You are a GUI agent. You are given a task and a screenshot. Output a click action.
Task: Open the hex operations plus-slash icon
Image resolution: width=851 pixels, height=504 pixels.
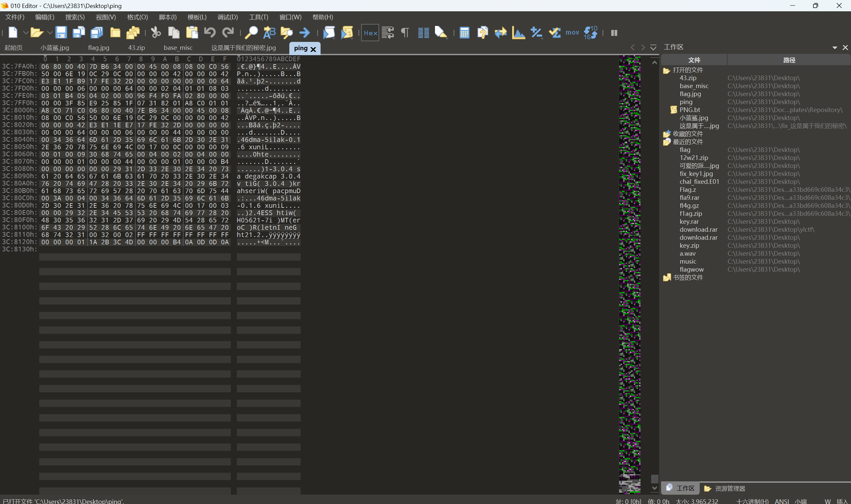(x=536, y=33)
